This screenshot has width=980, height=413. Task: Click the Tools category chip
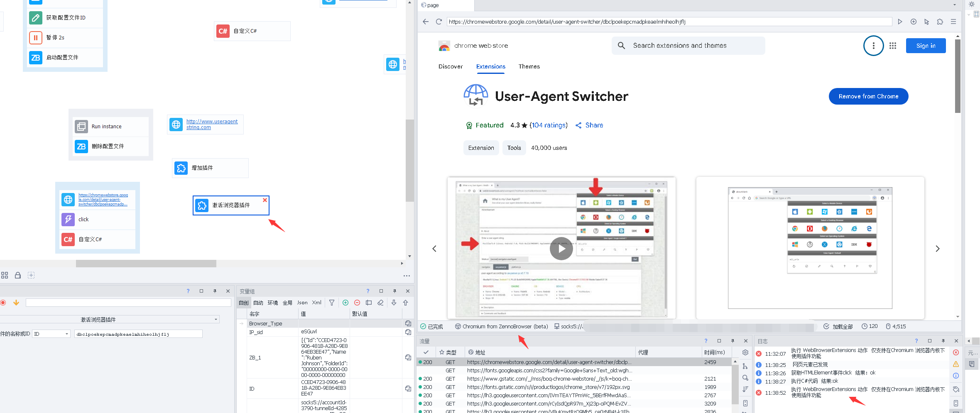coord(514,148)
